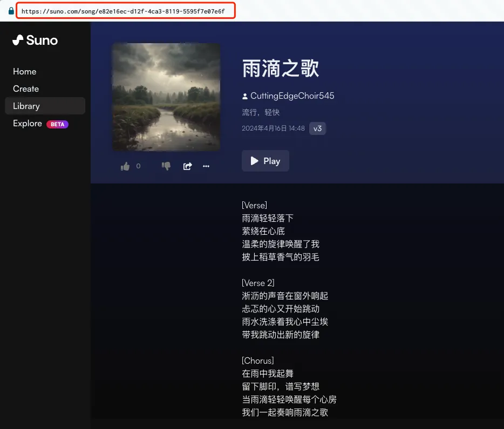Open the three-dot more options menu
504x429 pixels.
(x=206, y=166)
